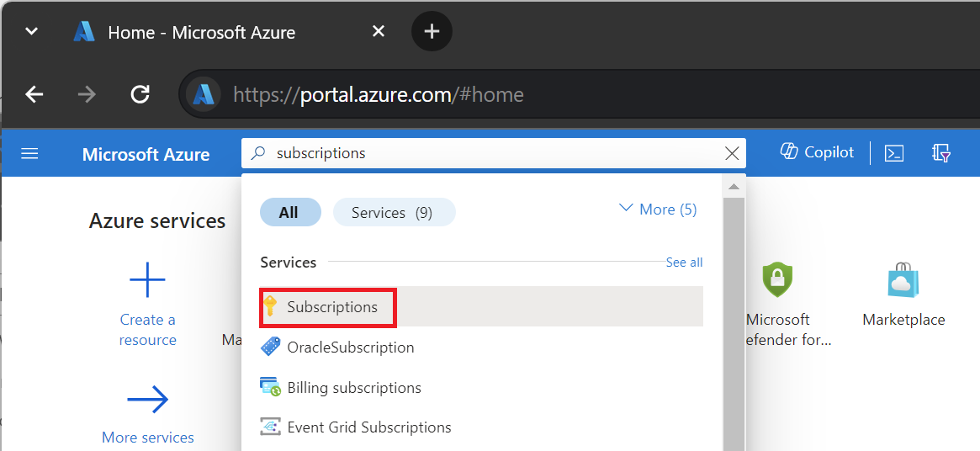Open More services arrow icon
Image resolution: width=980 pixels, height=451 pixels.
tap(147, 399)
